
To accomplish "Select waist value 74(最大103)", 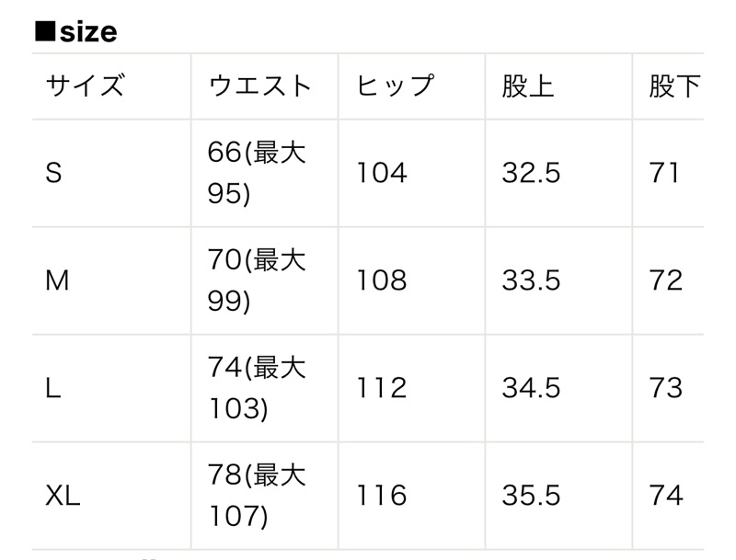I will point(257,388).
